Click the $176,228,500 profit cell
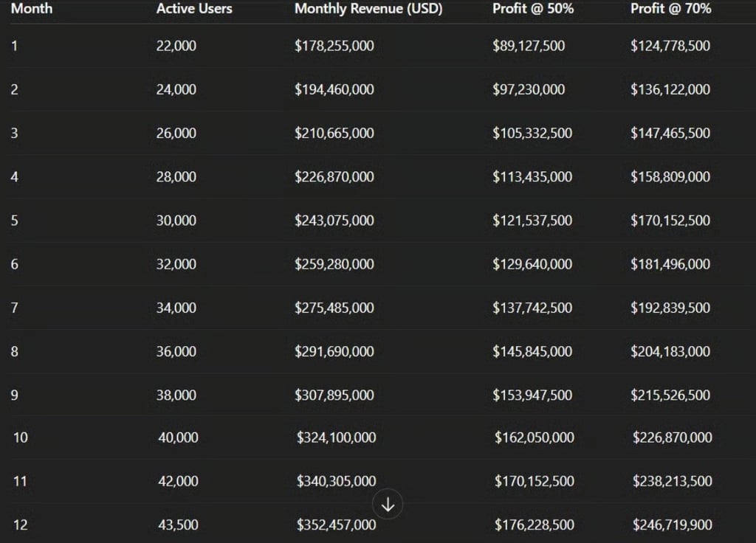756x543 pixels. [535, 525]
